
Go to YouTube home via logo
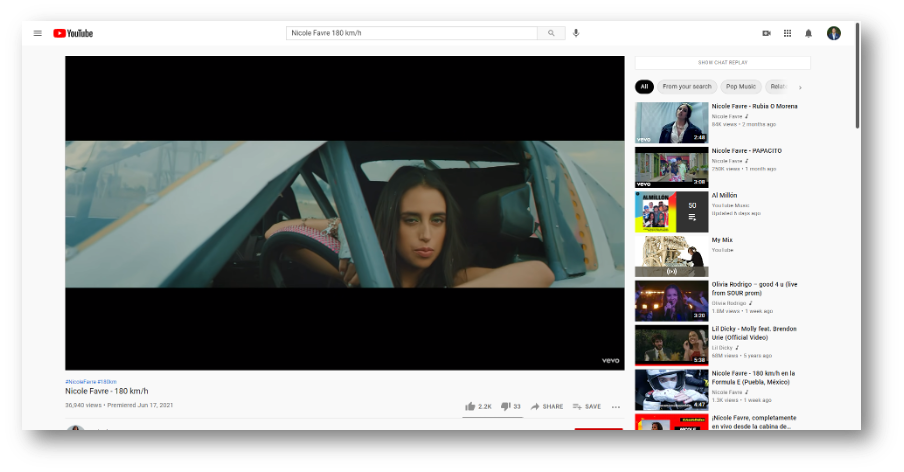click(x=73, y=33)
